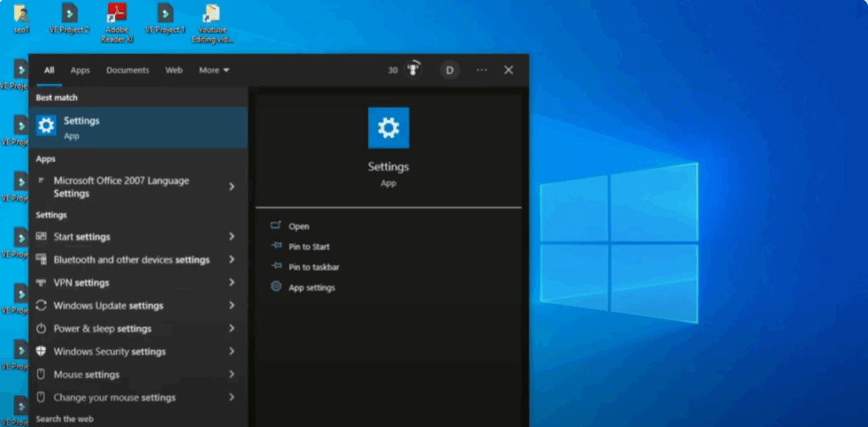Expand the VPN settings chevron
This screenshot has width=868, height=427.
[231, 283]
